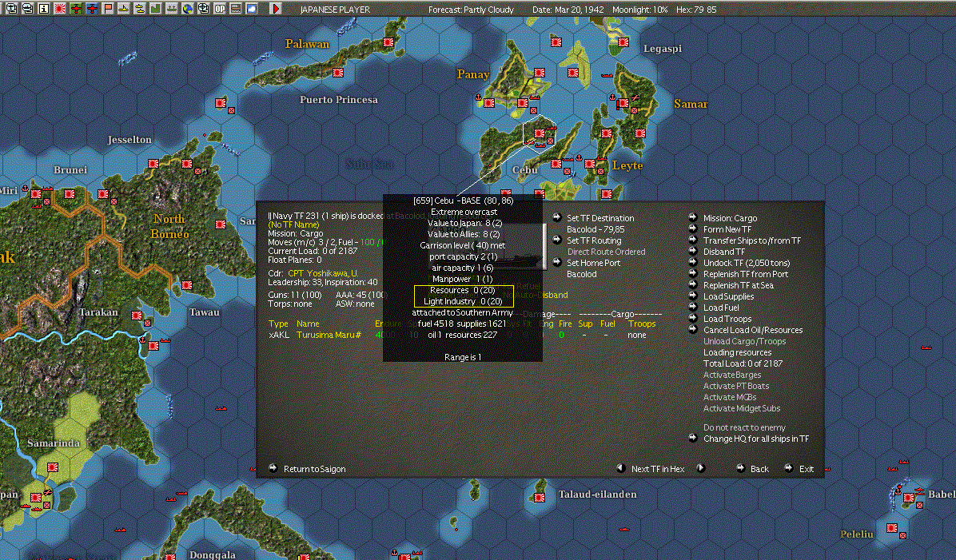Click the brown railroad track toolbar icon
Screen dimensions: 956x560
pos(235,9)
